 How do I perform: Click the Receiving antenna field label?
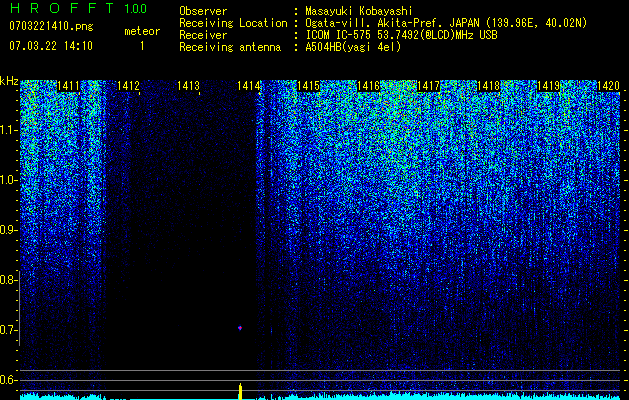(x=230, y=47)
